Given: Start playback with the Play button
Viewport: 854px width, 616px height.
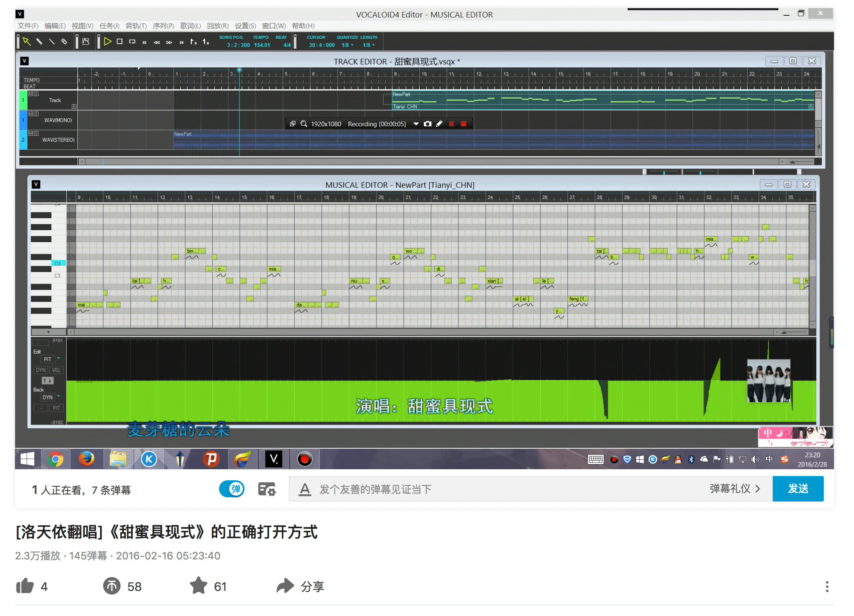Looking at the screenshot, I should [x=108, y=41].
